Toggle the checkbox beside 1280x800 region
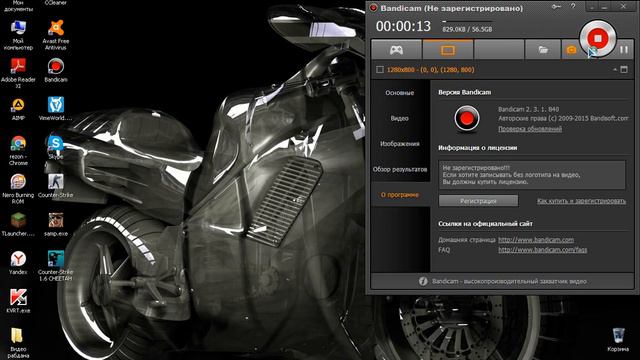 click(380, 70)
